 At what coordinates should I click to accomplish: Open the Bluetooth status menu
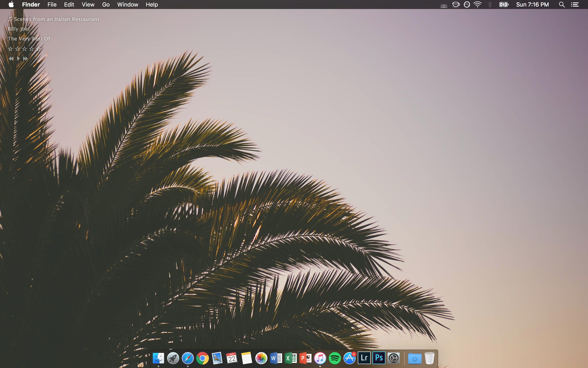[x=489, y=5]
